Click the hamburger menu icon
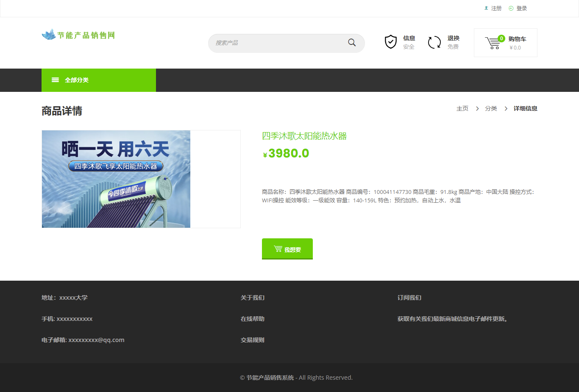Viewport: 579px width, 392px height. [55, 80]
